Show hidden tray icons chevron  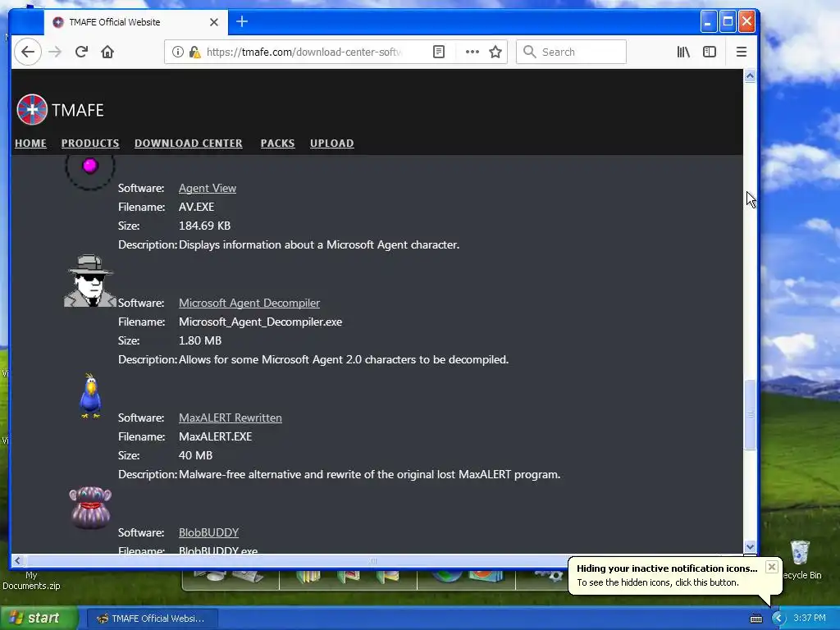point(778,619)
